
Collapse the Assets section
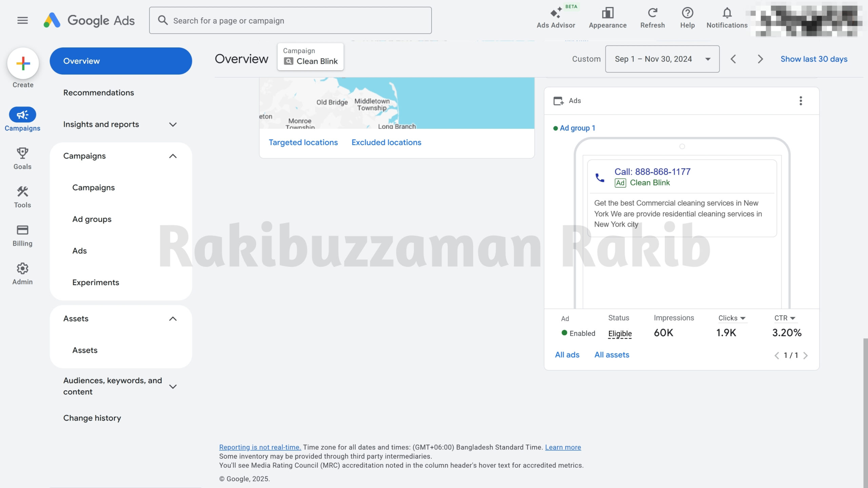[173, 319]
